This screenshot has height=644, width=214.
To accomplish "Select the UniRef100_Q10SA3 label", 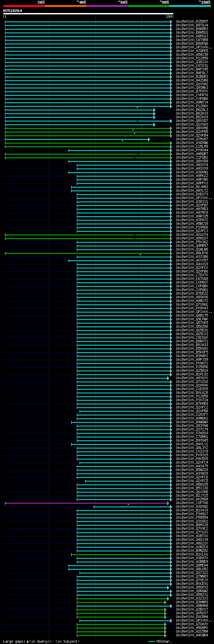I will click(192, 125).
